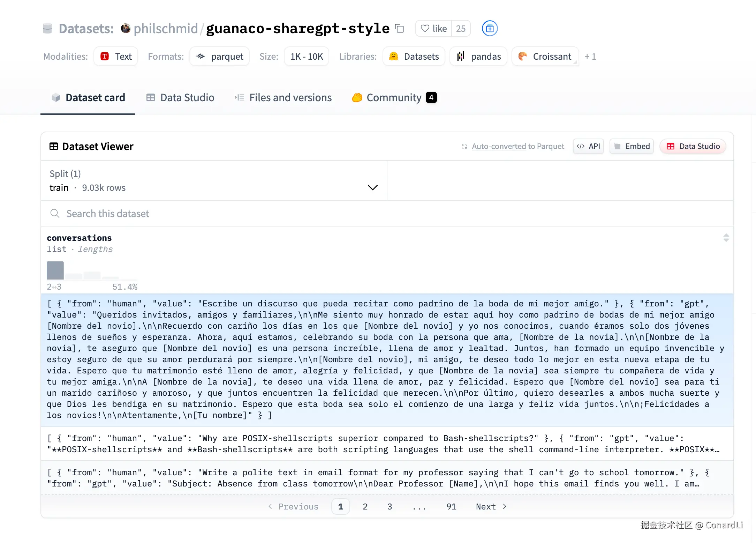Open the API view of Dataset Viewer
The width and height of the screenshot is (756, 543).
click(x=588, y=146)
